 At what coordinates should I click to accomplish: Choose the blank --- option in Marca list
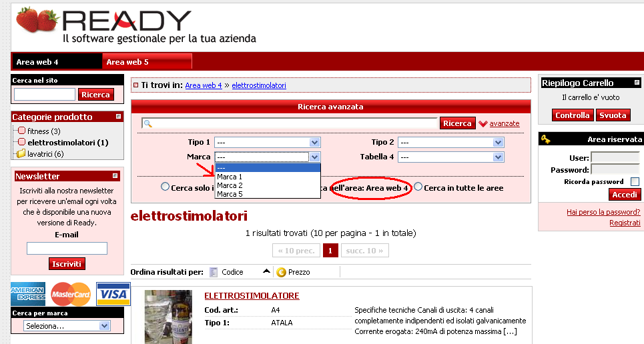[x=268, y=168]
